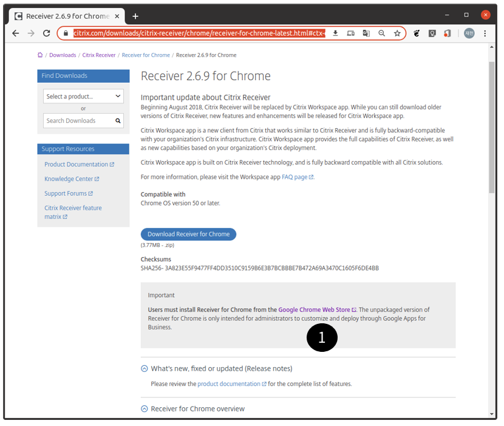Image resolution: width=504 pixels, height=426 pixels.
Task: Select the Receiver 2.6.9 for Chrome tab
Action: pyautogui.click(x=67, y=16)
